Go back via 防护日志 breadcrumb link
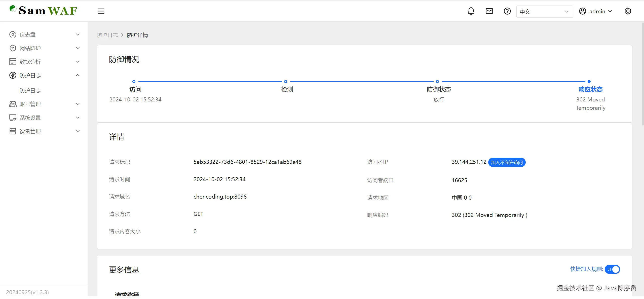This screenshot has width=644, height=299. pos(107,35)
